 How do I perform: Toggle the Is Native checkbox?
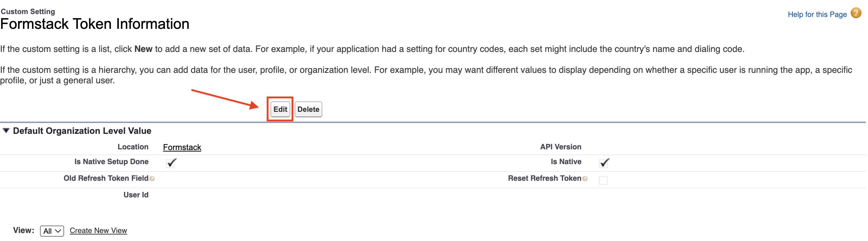pyautogui.click(x=604, y=163)
